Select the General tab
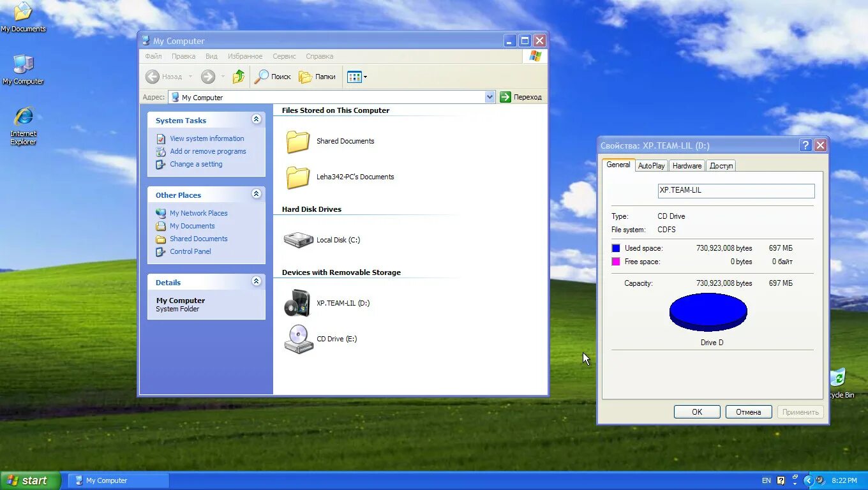The width and height of the screenshot is (868, 490). click(618, 165)
